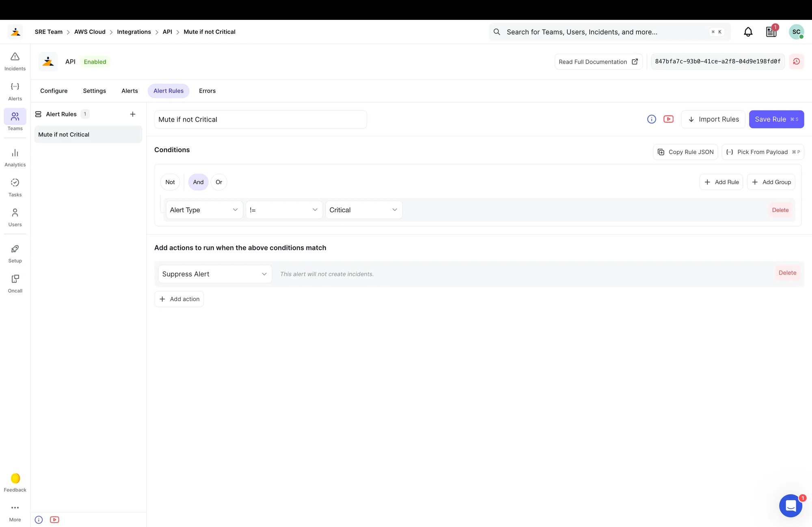This screenshot has width=812, height=527.
Task: Switch to the Errors tab
Action: pos(207,91)
